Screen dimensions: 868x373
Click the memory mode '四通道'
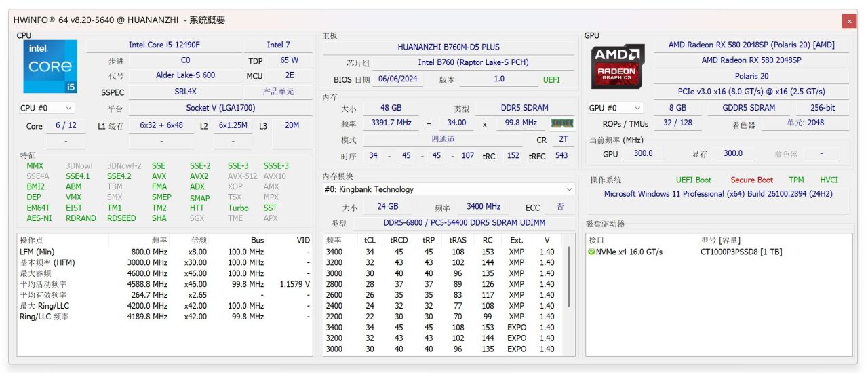point(443,139)
